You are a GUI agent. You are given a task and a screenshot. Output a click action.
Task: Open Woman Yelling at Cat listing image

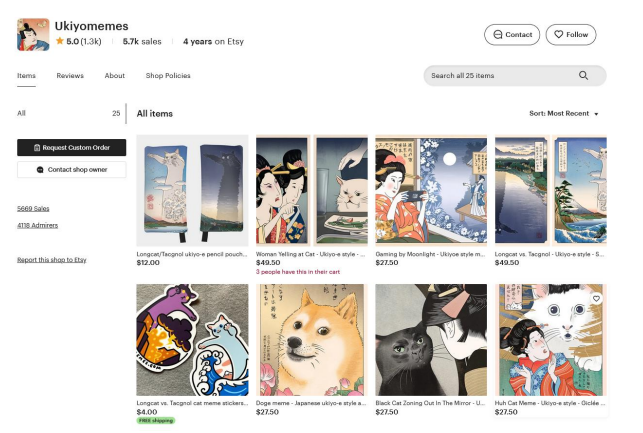tap(311, 190)
